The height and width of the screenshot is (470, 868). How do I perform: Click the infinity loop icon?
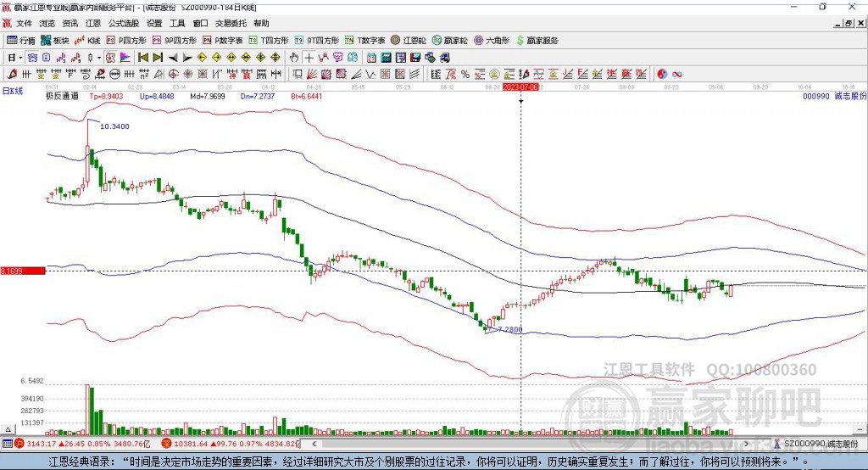(677, 74)
